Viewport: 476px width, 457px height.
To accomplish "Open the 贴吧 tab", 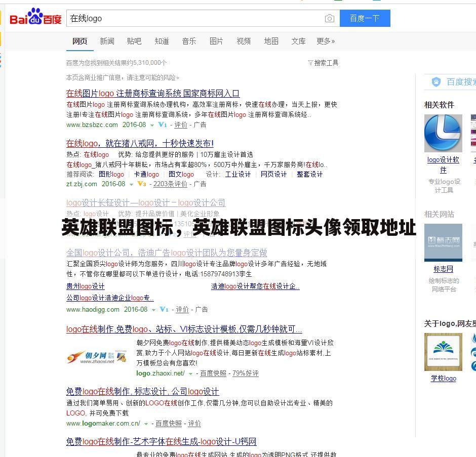I will coord(134,41).
